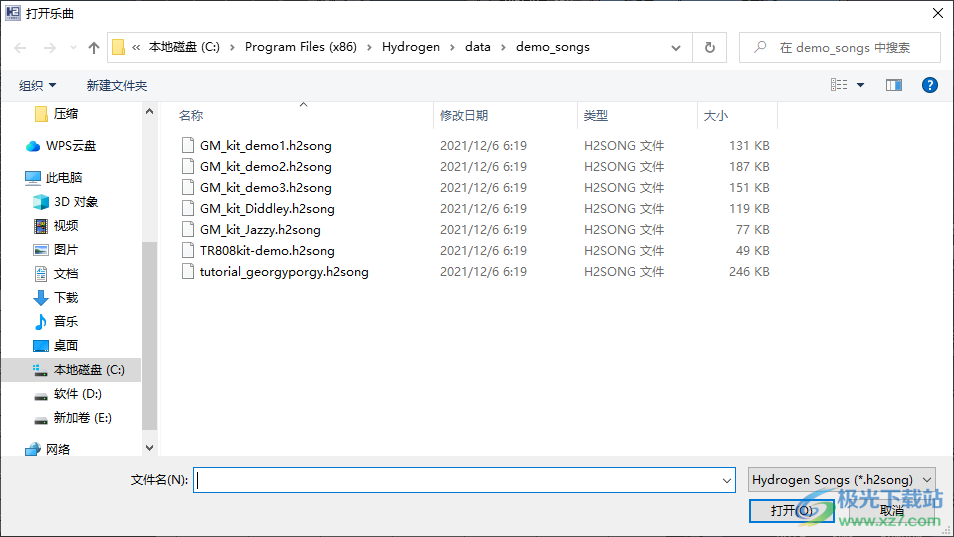Click Hydrogen in breadcrumb path
Screen dimensions: 954x537
click(x=411, y=47)
